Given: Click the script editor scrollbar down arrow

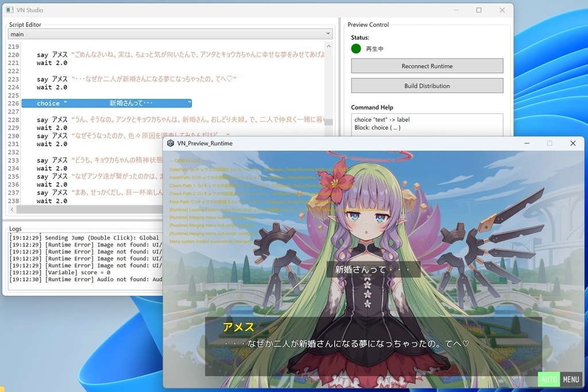Looking at the screenshot, I should coord(328,202).
